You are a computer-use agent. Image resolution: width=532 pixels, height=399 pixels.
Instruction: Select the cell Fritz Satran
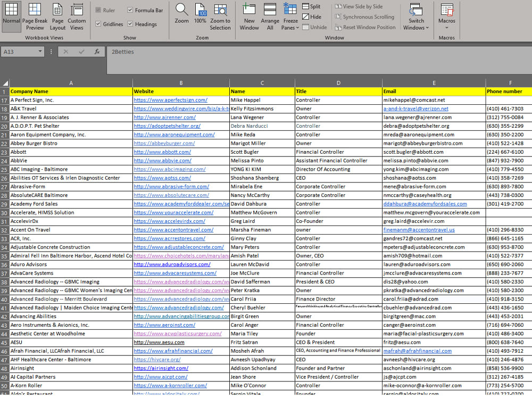click(x=262, y=342)
